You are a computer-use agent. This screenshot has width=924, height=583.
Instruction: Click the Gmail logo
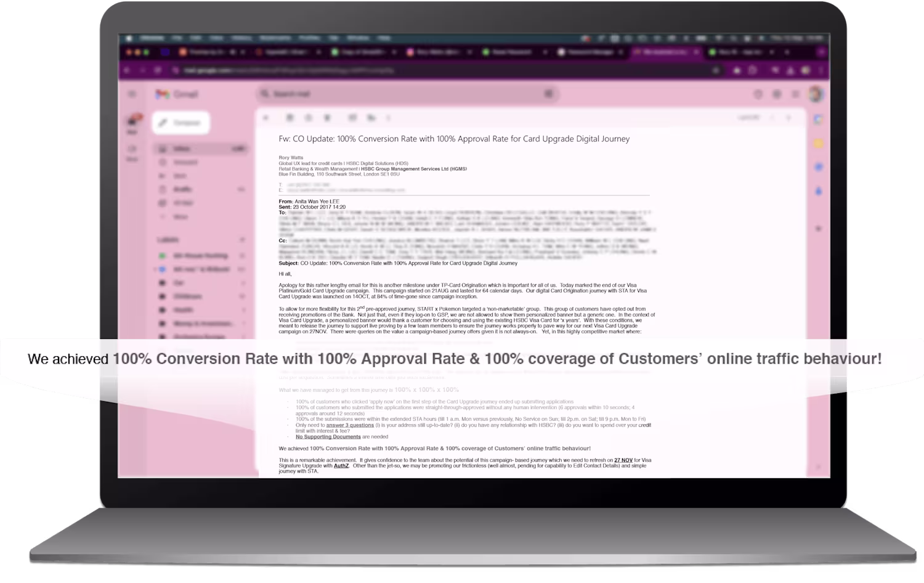177,94
